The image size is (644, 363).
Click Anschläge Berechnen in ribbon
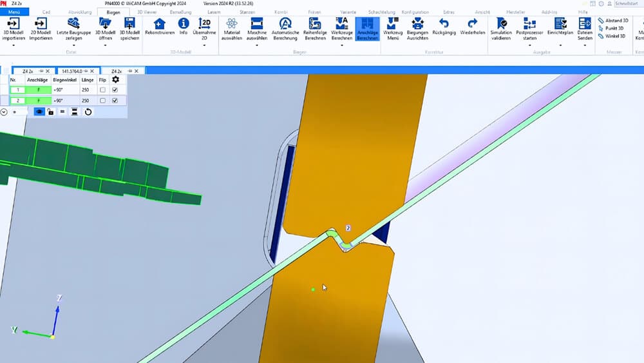coord(367,23)
